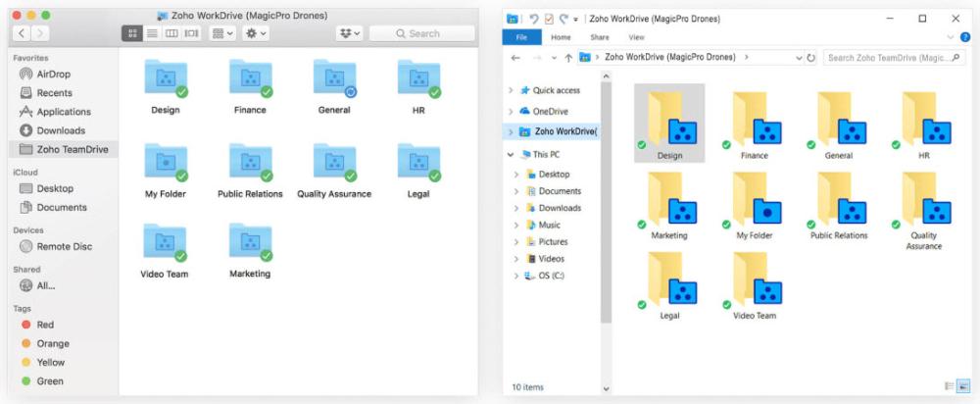Select Public Relations folder in Windows Explorer
980x404 pixels.
click(839, 204)
